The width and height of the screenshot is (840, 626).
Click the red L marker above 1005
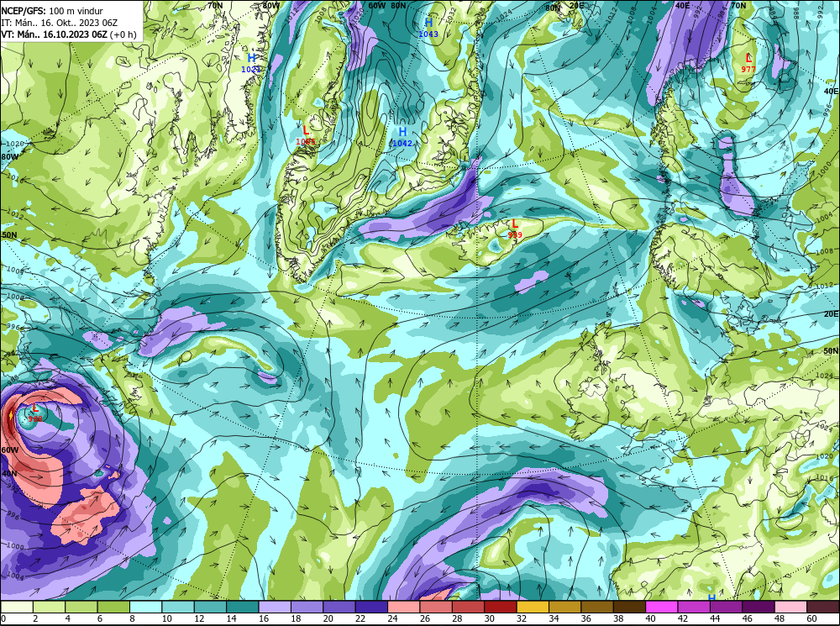point(306,130)
